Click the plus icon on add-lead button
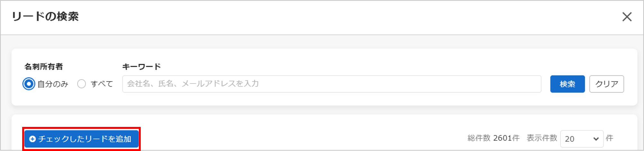 pyautogui.click(x=32, y=139)
